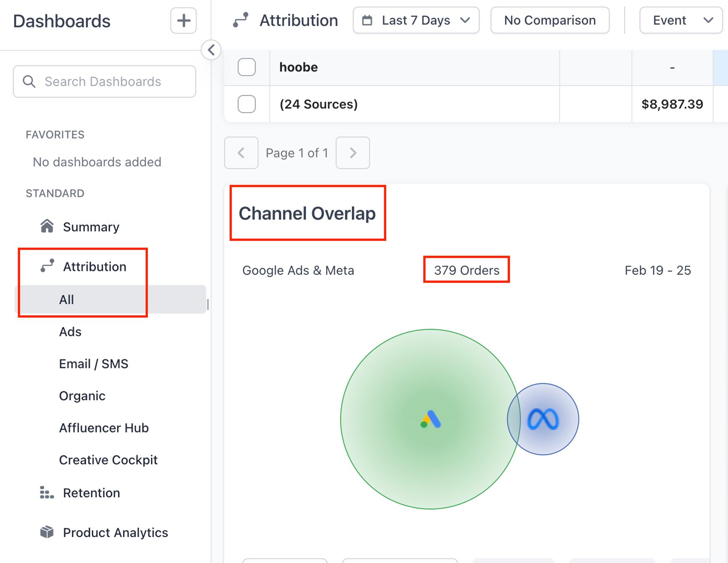Open the Summary dashboard

click(x=91, y=227)
